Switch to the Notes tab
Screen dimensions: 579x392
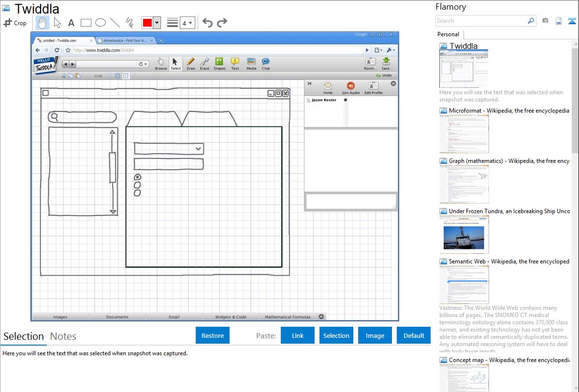tap(63, 336)
